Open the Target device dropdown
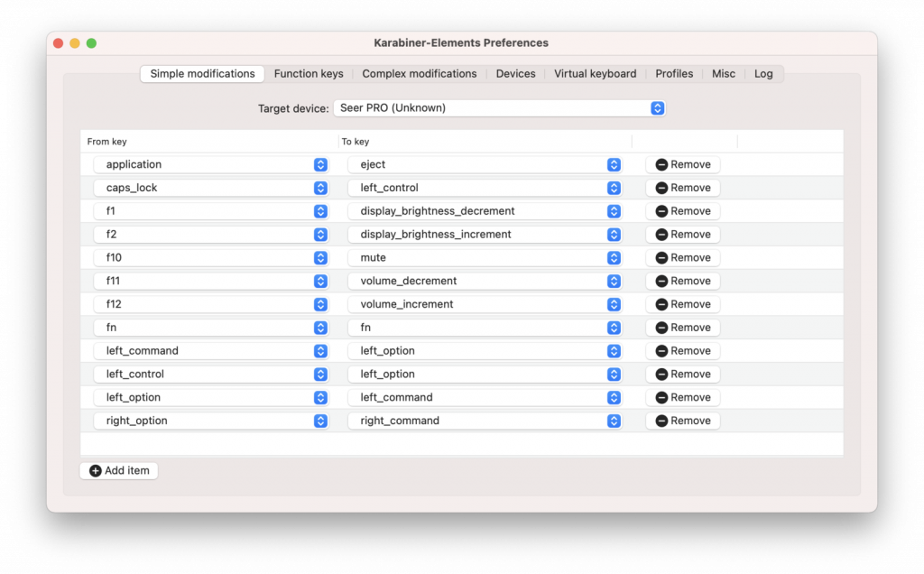Viewport: 924px width, 574px height. [x=499, y=107]
